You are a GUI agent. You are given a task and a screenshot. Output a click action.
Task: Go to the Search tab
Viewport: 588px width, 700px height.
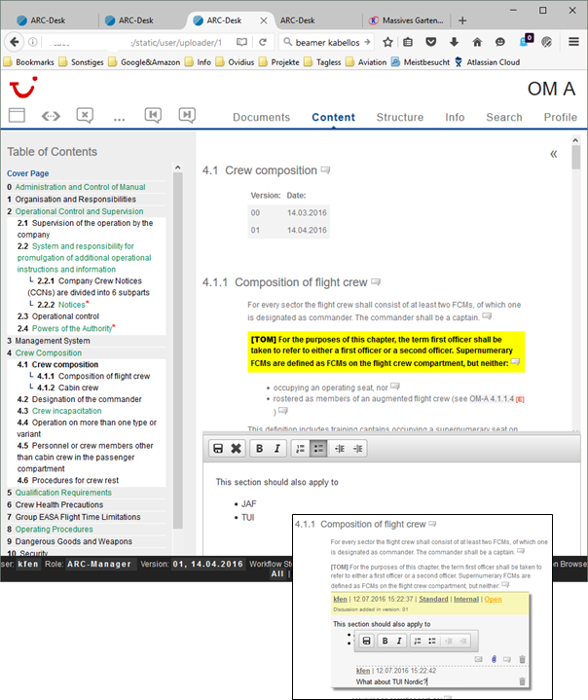pos(503,117)
